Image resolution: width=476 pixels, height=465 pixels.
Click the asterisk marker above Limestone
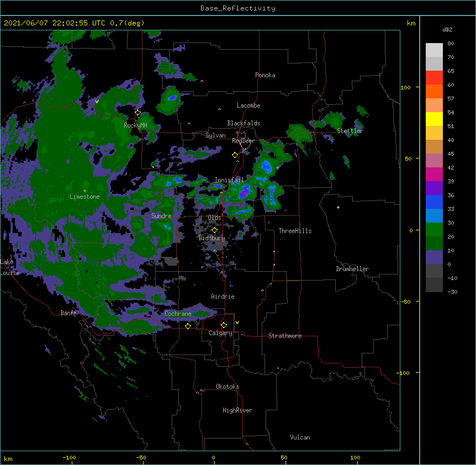tap(84, 191)
